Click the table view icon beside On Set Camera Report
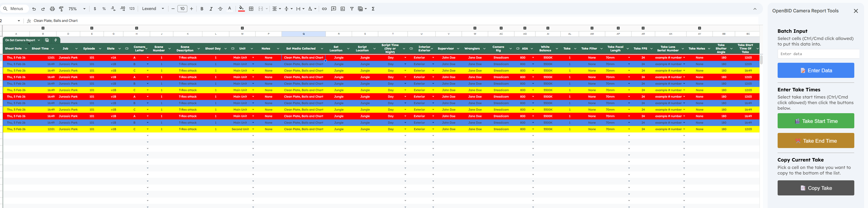Viewport: 868px width, 208px height. click(x=47, y=40)
